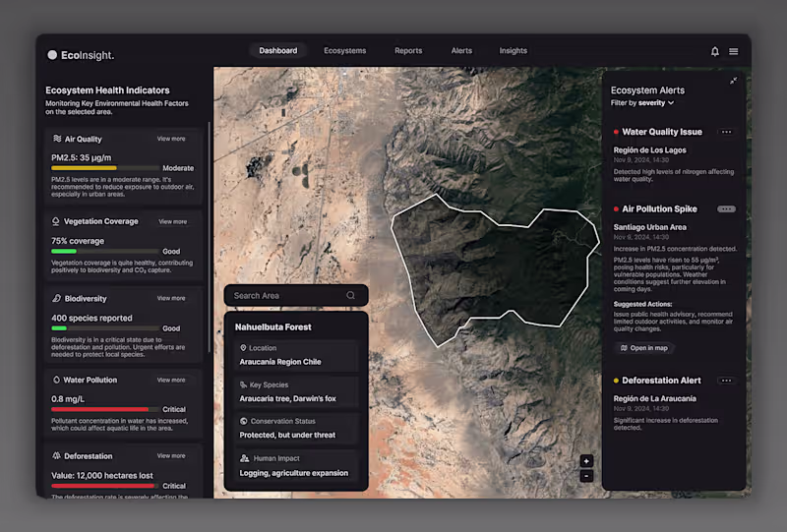787x532 pixels.
Task: Click the left panel scrollbar
Action: click(210, 236)
